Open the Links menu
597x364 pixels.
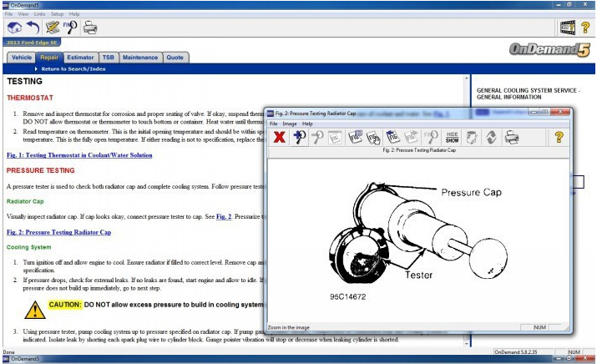tap(39, 13)
